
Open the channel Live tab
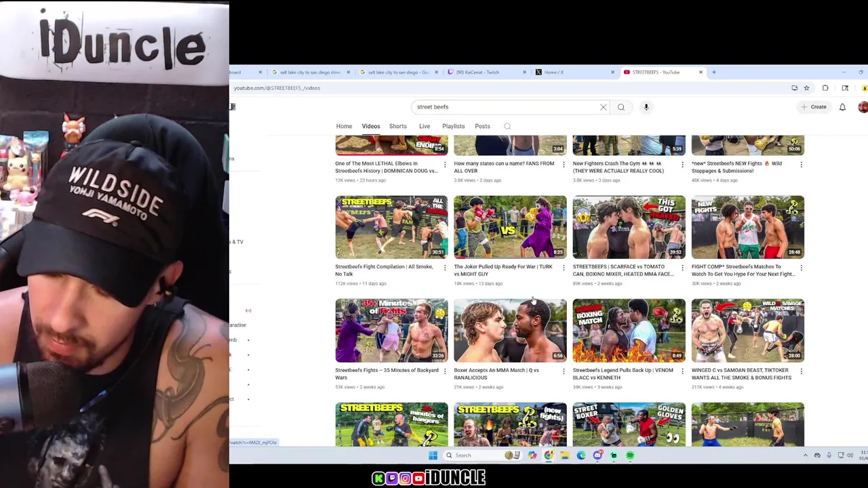point(425,126)
